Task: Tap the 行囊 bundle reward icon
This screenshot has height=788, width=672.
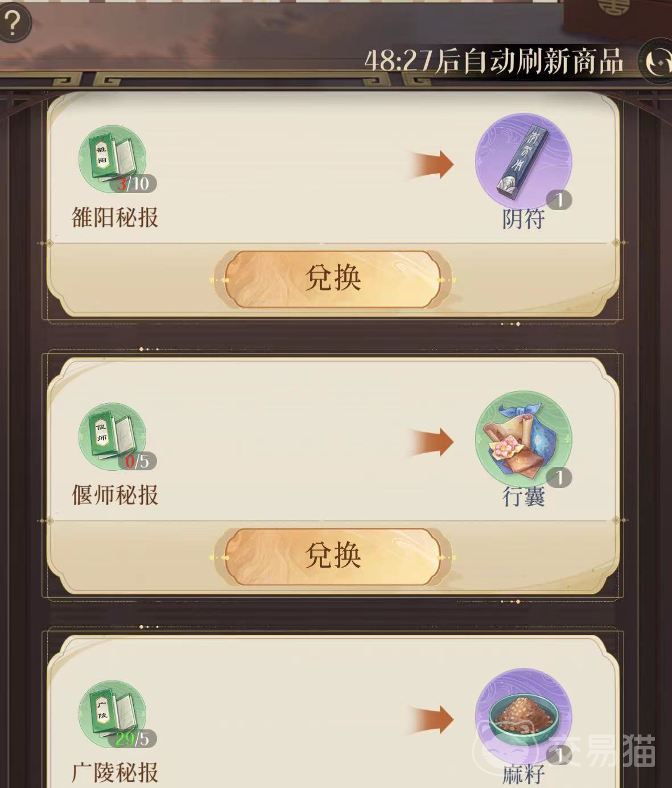Action: (523, 438)
